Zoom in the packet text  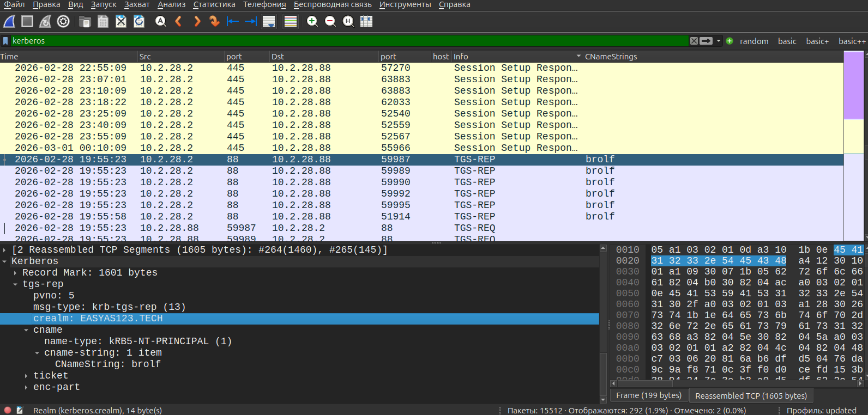[312, 21]
